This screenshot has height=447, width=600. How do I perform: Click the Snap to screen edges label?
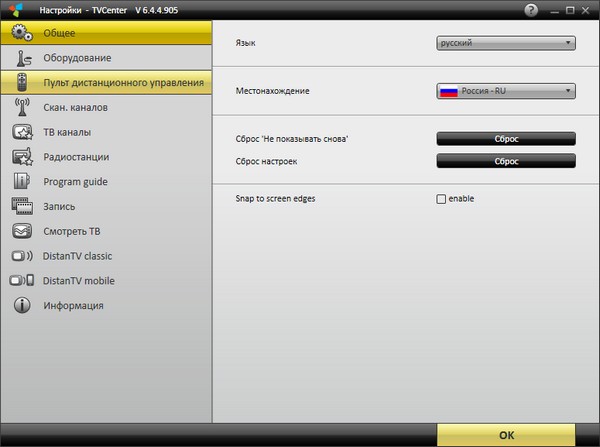(275, 199)
